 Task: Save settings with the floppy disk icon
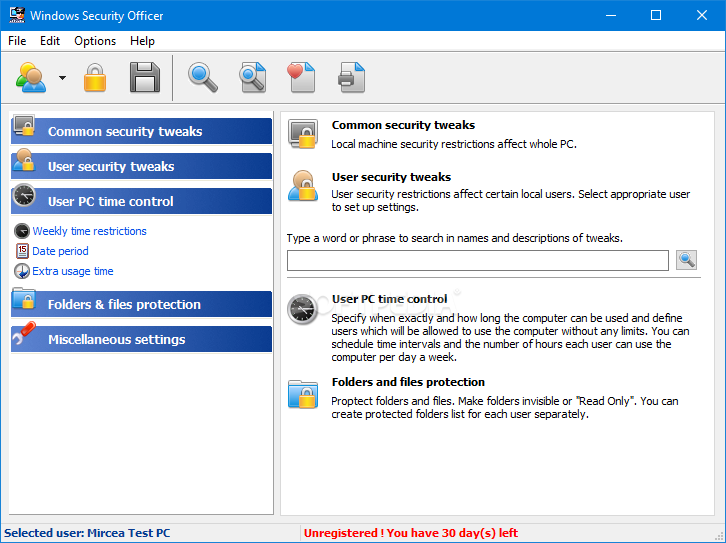(144, 78)
